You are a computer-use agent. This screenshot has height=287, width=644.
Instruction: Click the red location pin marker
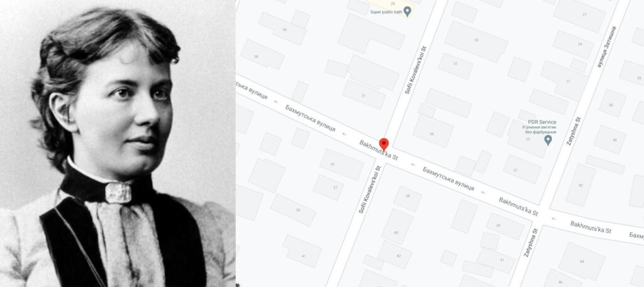point(384,144)
